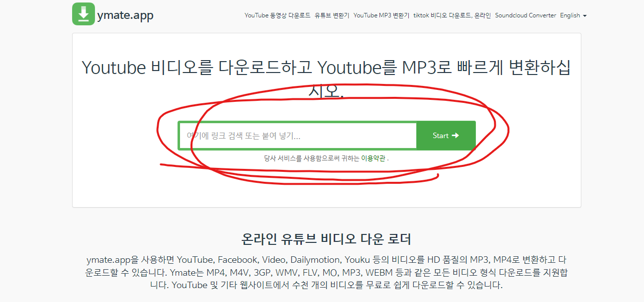Open the ymate.app site name link
The width and height of the screenshot is (644, 302).
[125, 15]
